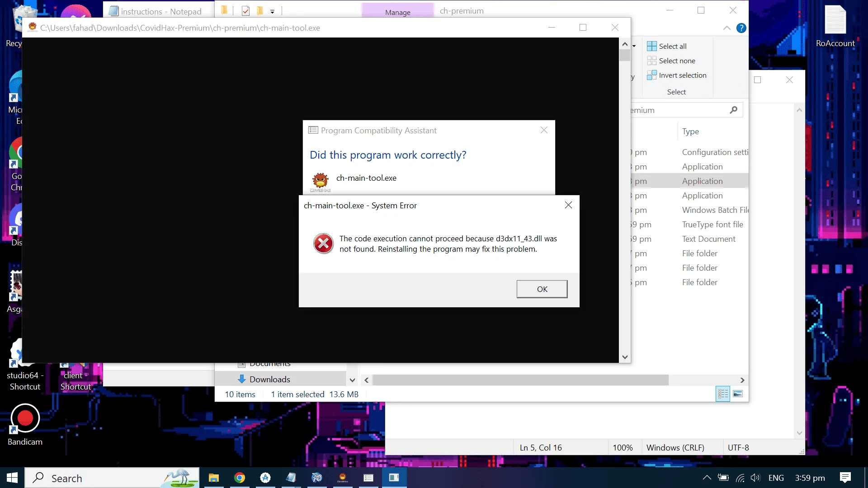
Task: Click Explorer quick access folder icon
Action: click(224, 10)
